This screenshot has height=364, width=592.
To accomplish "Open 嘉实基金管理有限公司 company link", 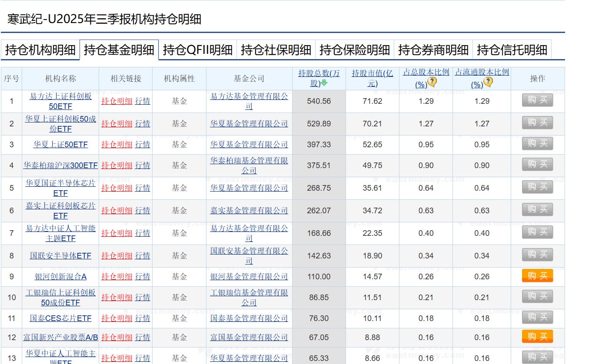I will (249, 211).
